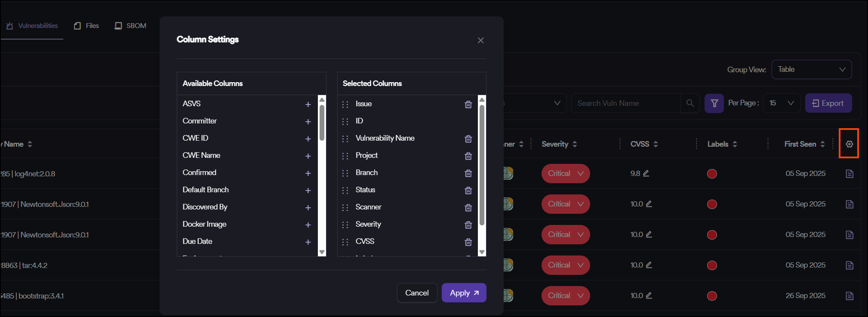Click the drag handle beside Project column
Image resolution: width=868 pixels, height=317 pixels.
345,156
